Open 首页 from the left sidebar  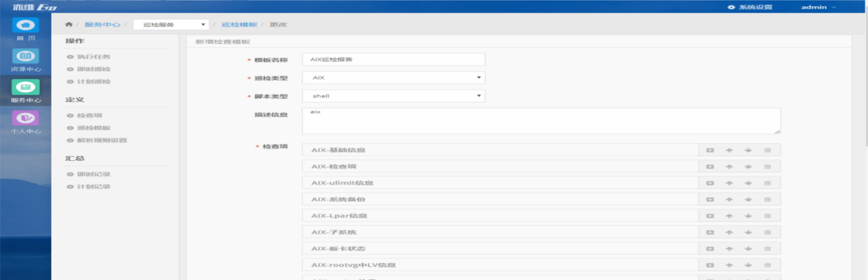coord(25,29)
